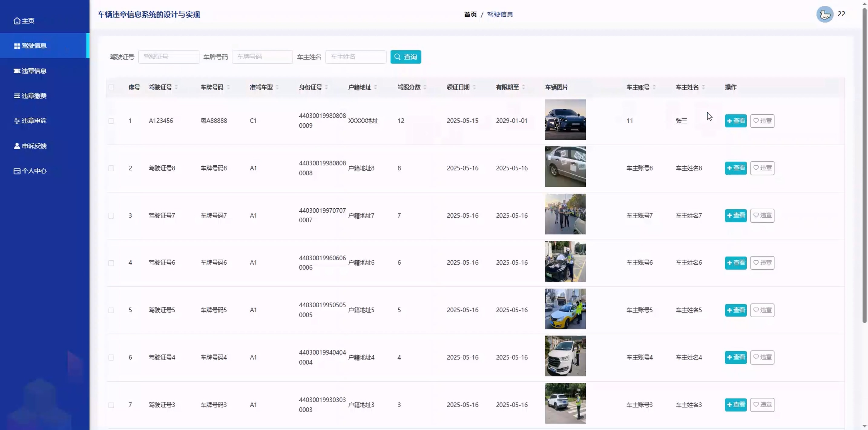The height and width of the screenshot is (430, 868).
Task: Sort by the 驾驶证号 column arrows
Action: pyautogui.click(x=176, y=87)
